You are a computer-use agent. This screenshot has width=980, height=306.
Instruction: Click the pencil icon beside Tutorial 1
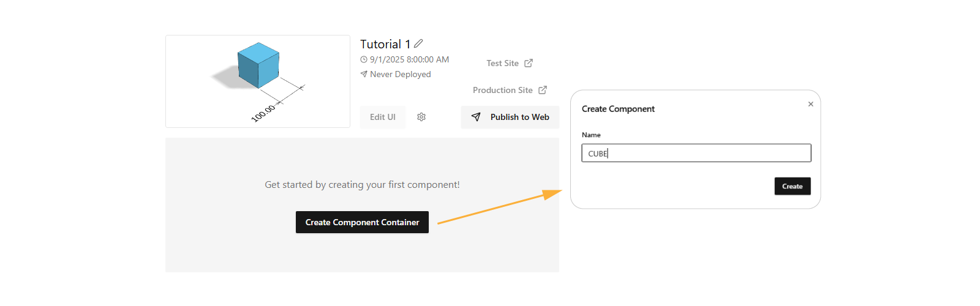point(418,43)
